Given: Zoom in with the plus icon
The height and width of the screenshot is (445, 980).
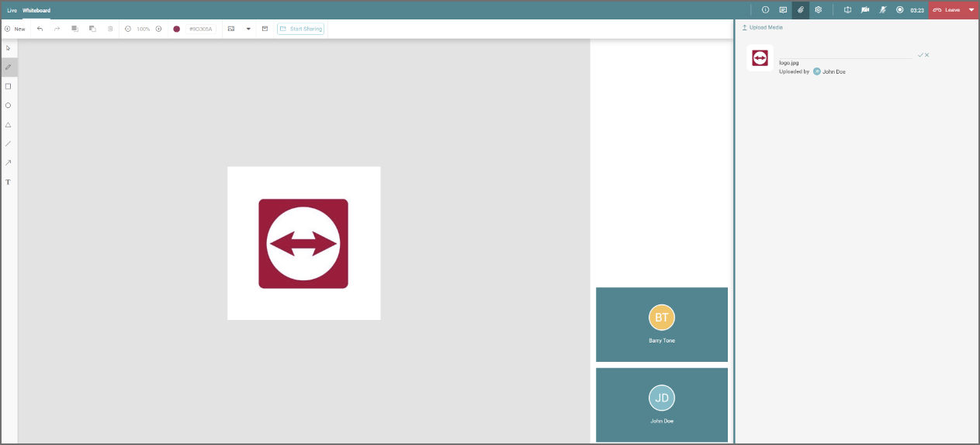Looking at the screenshot, I should point(158,29).
